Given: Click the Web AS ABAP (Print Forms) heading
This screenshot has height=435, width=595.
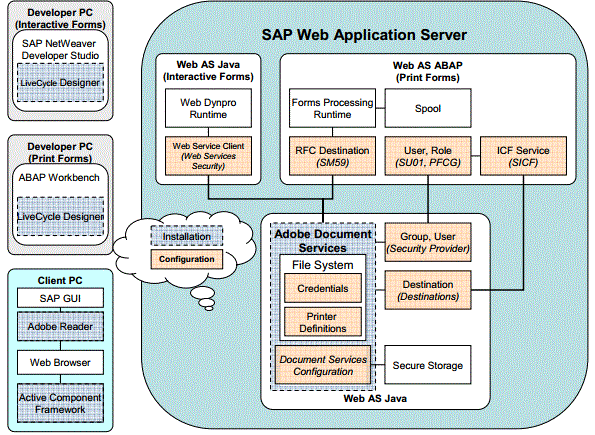Looking at the screenshot, I should point(428,71).
